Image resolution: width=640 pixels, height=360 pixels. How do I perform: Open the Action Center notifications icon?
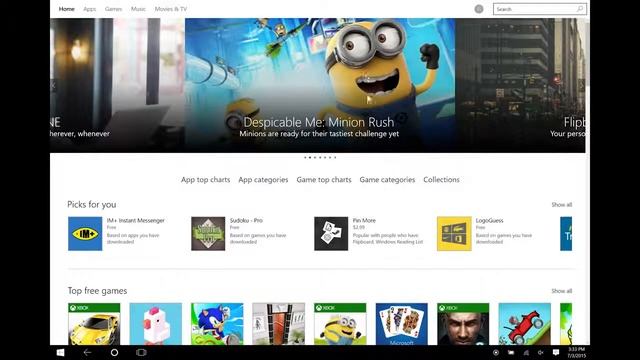[556, 352]
